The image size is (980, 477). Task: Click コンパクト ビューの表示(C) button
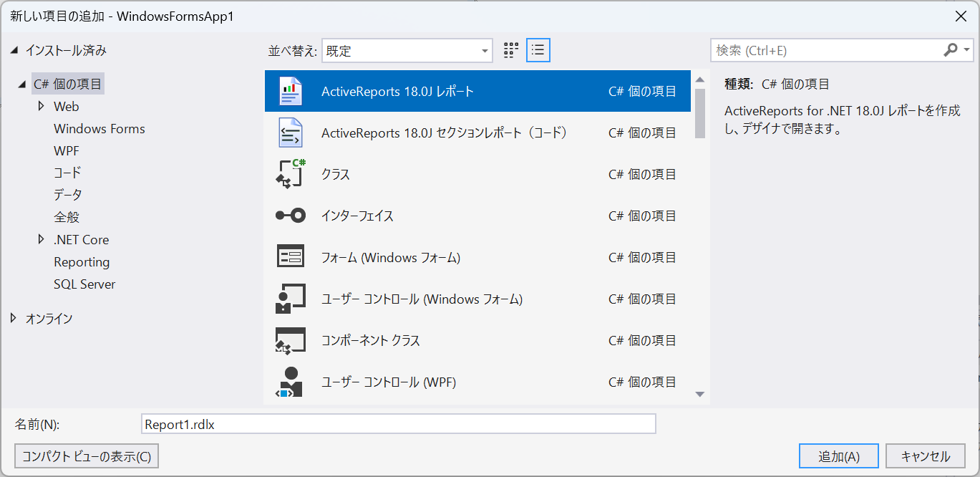click(x=87, y=456)
